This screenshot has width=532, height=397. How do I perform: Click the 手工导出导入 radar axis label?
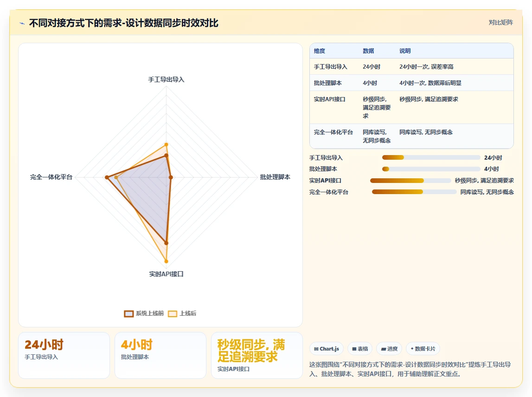click(x=166, y=79)
